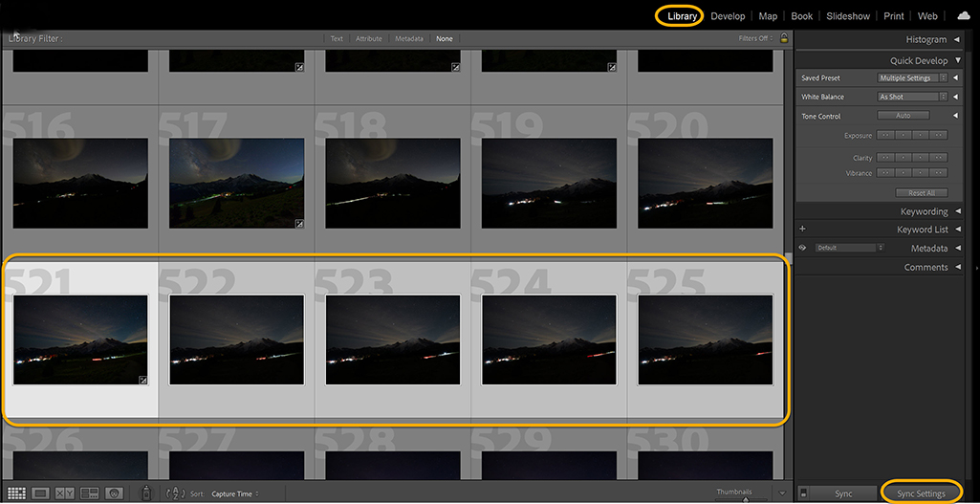Increase Clarity by a small step

pyautogui.click(x=921, y=158)
